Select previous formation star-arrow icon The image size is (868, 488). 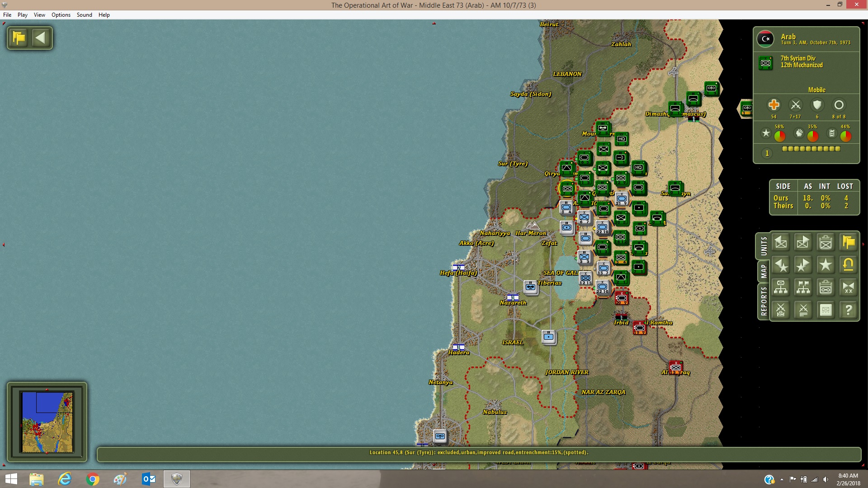[x=781, y=265]
